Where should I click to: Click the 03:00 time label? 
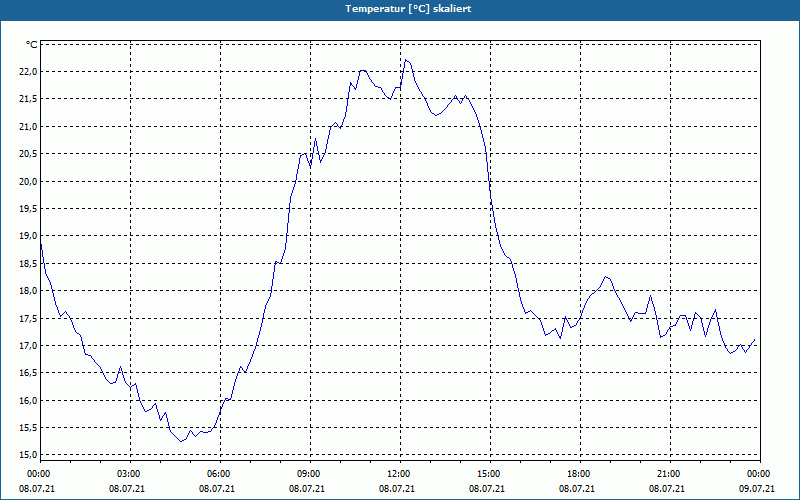coord(130,474)
